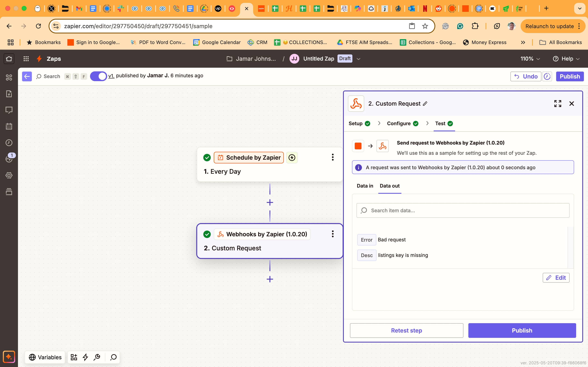Viewport: 588px width, 367px height.
Task: Open the Zapier home icon in sidebar
Action: [9, 59]
